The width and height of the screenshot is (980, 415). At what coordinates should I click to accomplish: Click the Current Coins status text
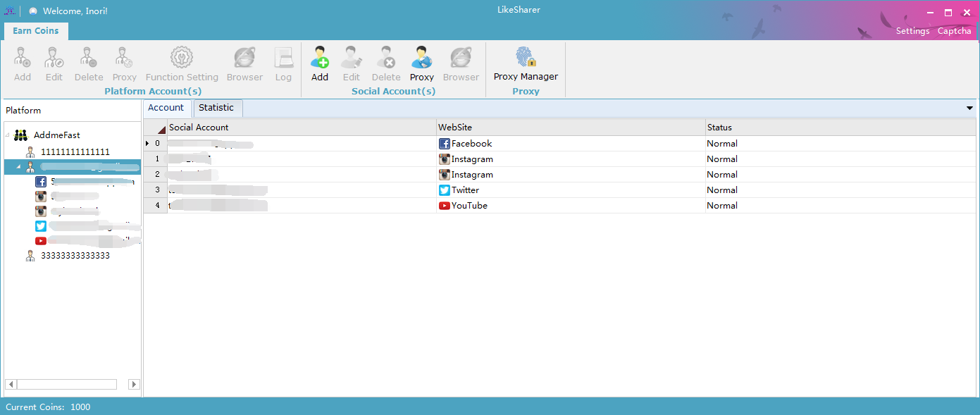coord(48,407)
